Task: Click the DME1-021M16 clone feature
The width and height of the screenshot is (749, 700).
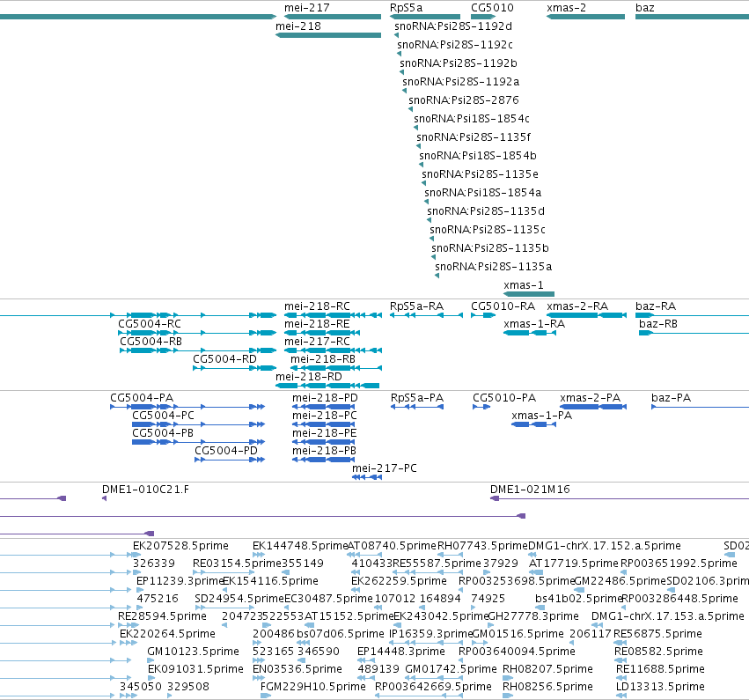Action: pyautogui.click(x=620, y=498)
